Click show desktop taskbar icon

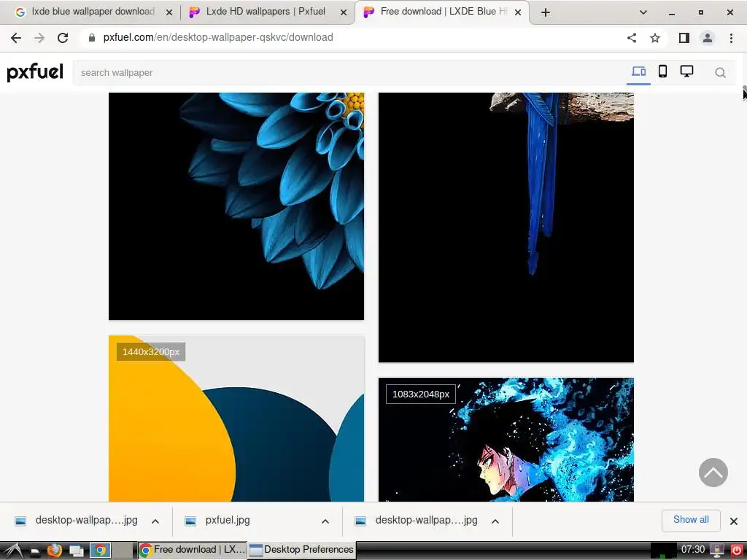coord(76,551)
